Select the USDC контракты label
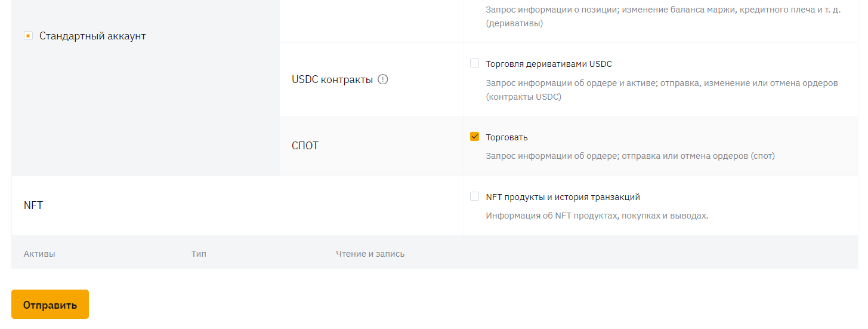Viewport: 868px width, 329px height. pyautogui.click(x=332, y=79)
